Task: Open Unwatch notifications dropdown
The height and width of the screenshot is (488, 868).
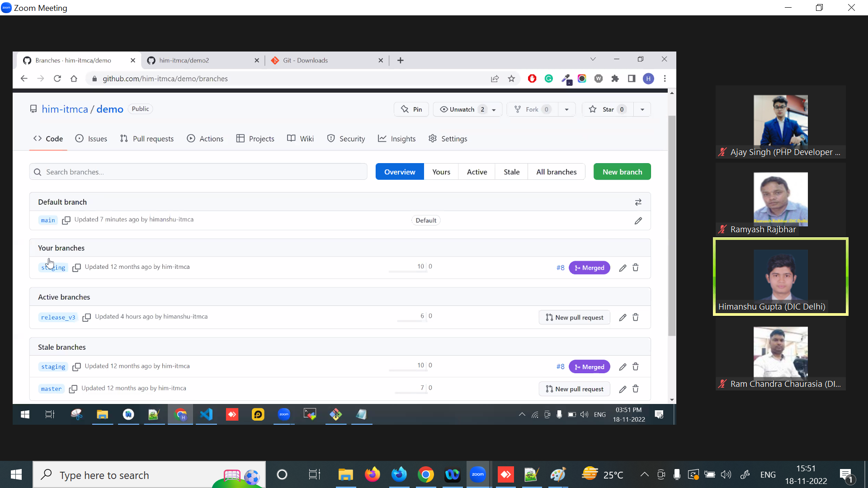Action: [467, 109]
